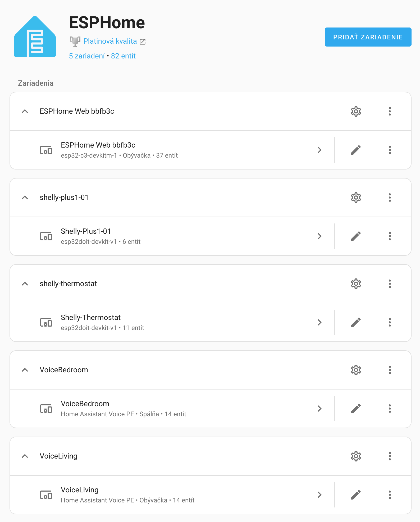
Task: Click the device icon beside VoiceLiving Obývačka
Action: point(46,495)
